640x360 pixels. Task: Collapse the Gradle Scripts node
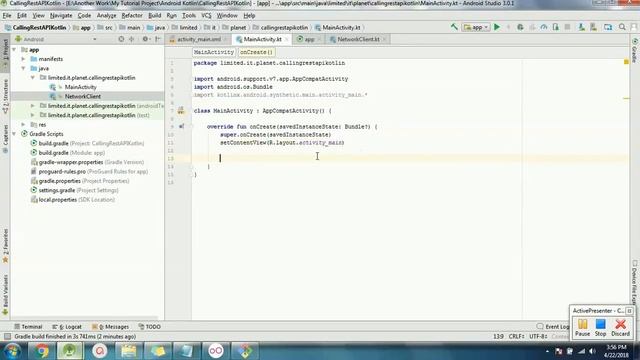click(15, 134)
